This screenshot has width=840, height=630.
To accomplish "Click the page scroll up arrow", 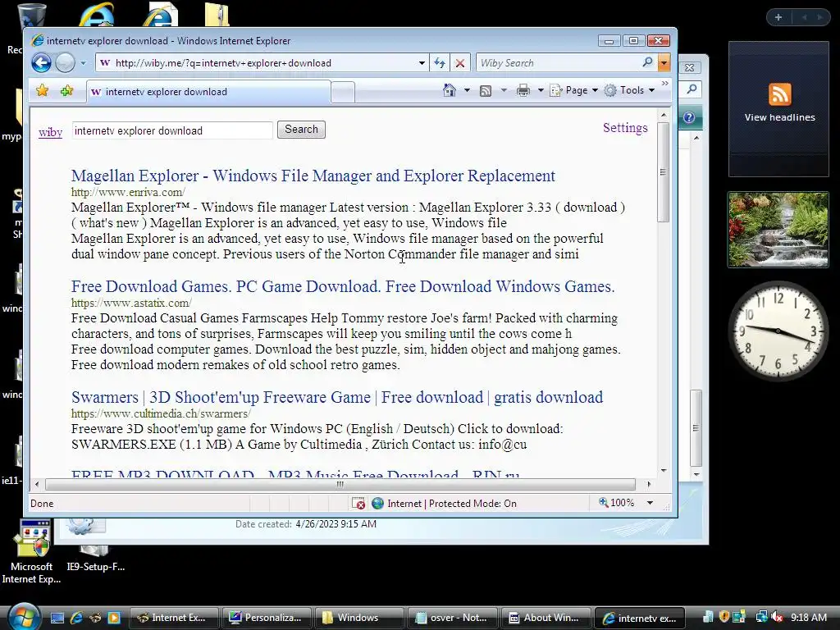I will click(663, 115).
